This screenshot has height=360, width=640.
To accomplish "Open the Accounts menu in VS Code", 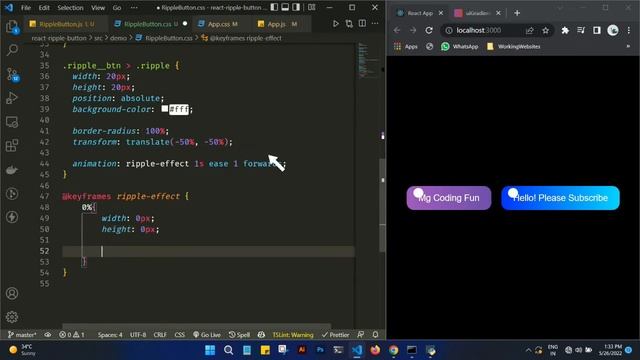I will (12, 293).
